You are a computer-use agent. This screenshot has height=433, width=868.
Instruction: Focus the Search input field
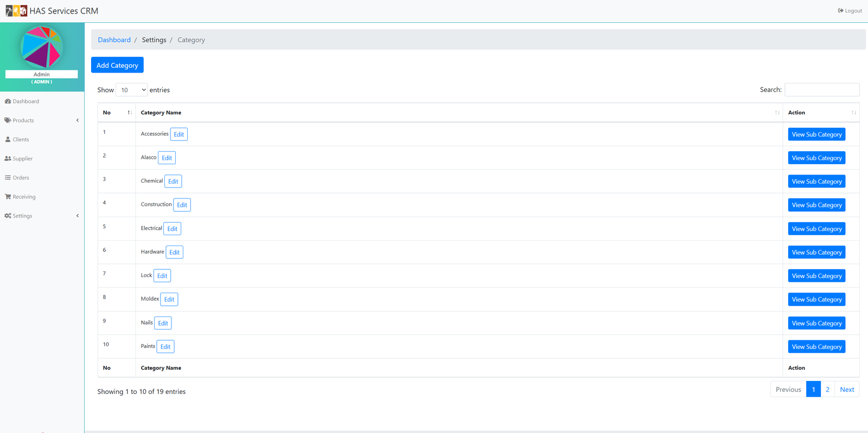point(822,90)
